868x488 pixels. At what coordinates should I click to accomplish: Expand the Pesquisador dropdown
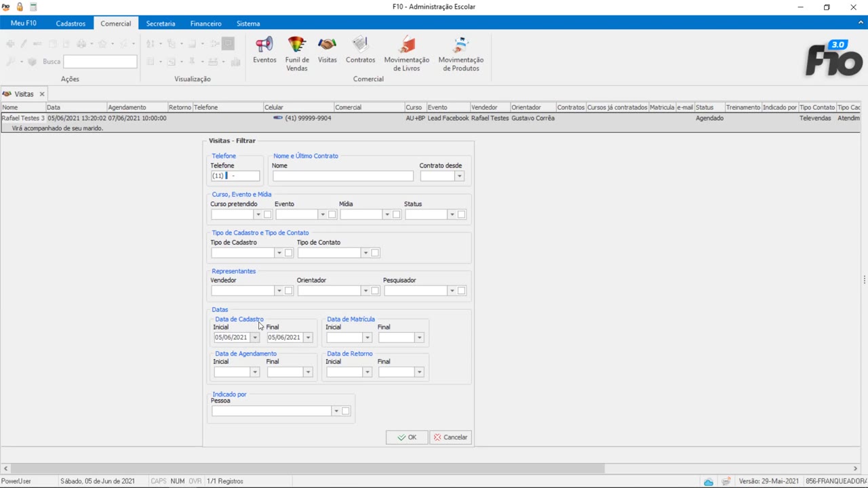[x=452, y=291]
